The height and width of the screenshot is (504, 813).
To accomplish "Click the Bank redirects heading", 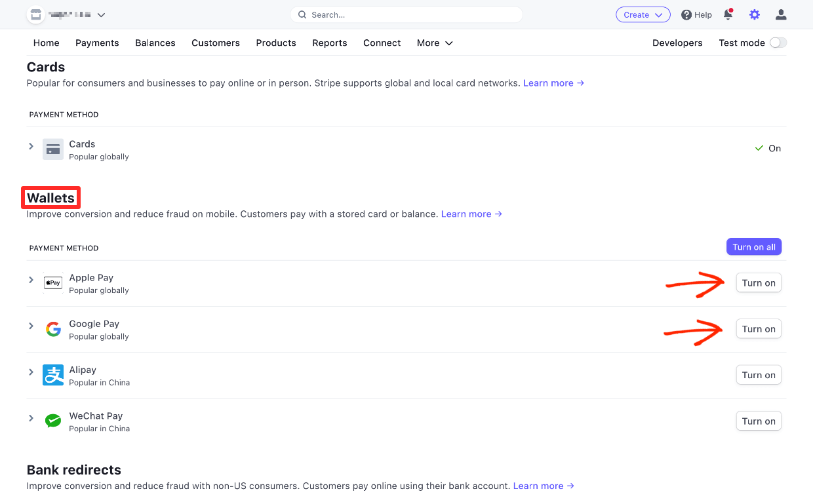I will pyautogui.click(x=74, y=470).
